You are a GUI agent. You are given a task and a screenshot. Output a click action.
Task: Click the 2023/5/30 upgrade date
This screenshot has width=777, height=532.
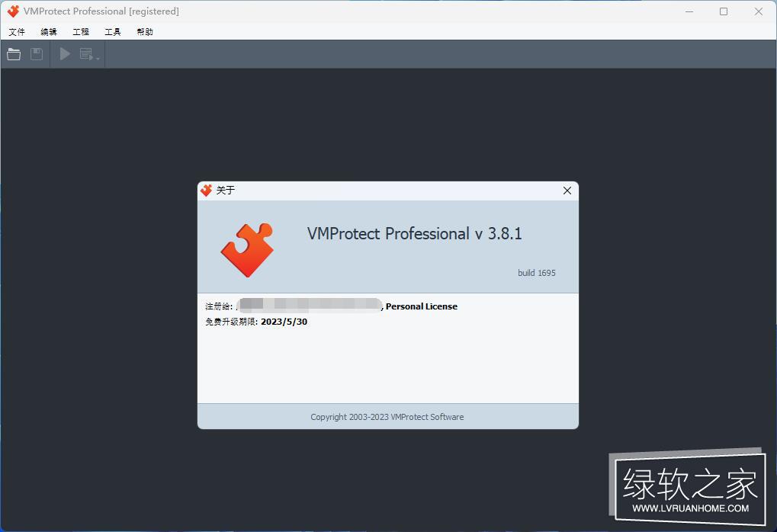(x=284, y=322)
